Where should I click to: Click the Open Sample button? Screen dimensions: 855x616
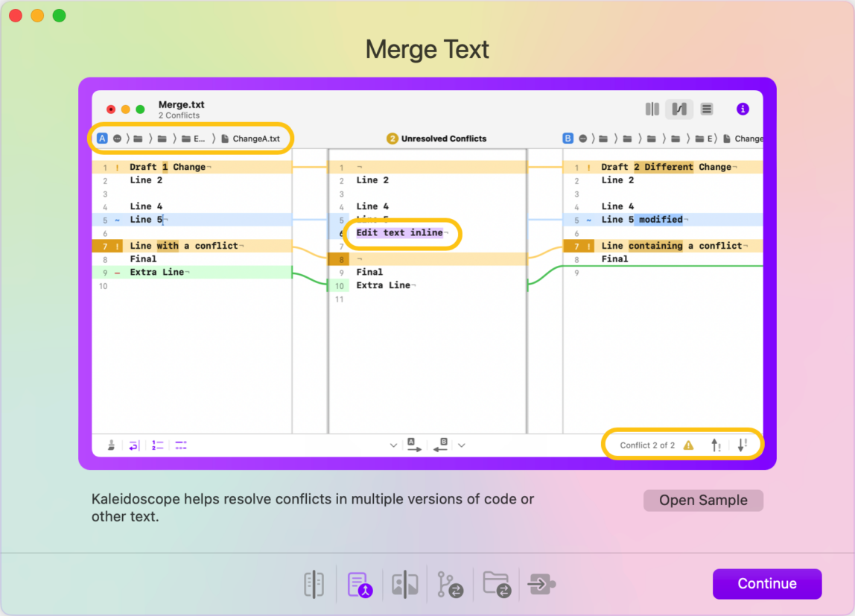(703, 500)
